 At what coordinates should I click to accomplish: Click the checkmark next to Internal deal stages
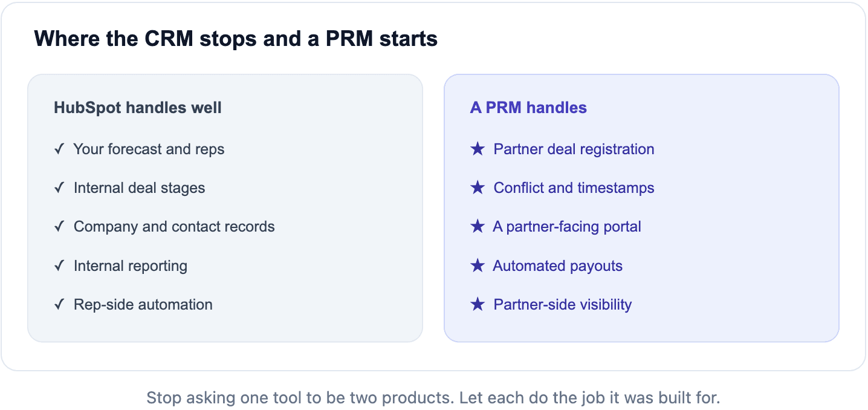[x=59, y=188]
